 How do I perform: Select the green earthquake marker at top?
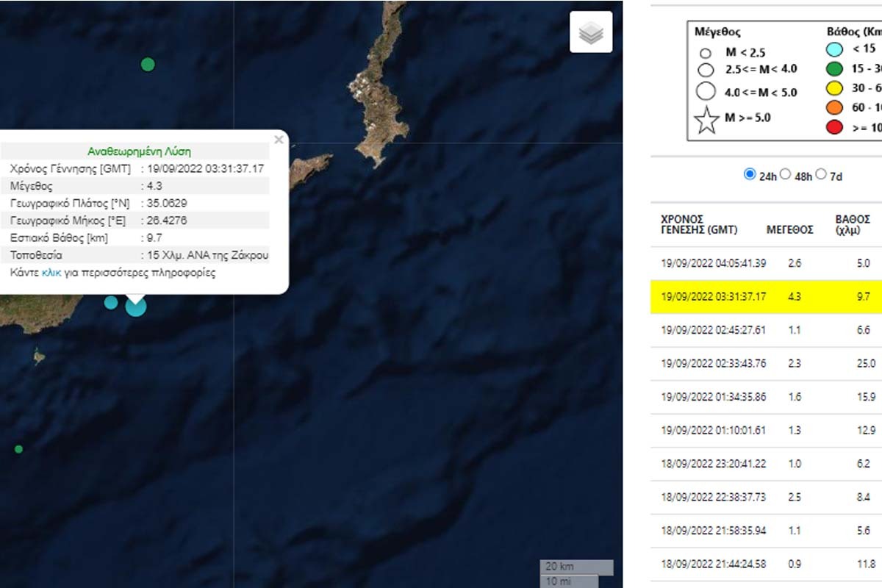(x=148, y=65)
